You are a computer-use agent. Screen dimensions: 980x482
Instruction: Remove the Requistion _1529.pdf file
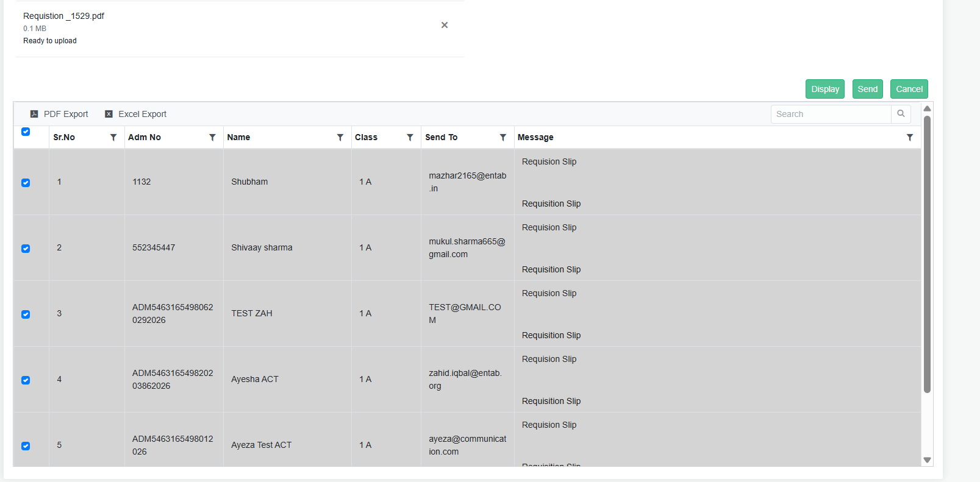click(x=445, y=25)
